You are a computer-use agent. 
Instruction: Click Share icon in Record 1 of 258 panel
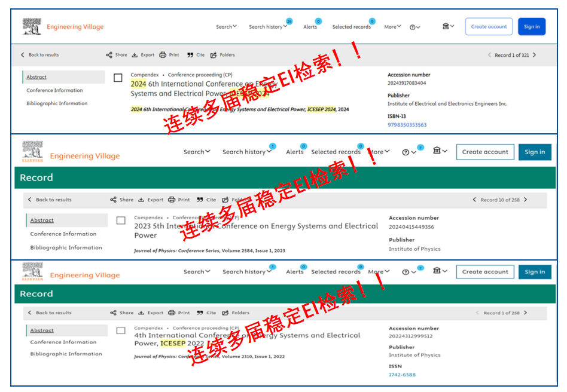[113, 313]
